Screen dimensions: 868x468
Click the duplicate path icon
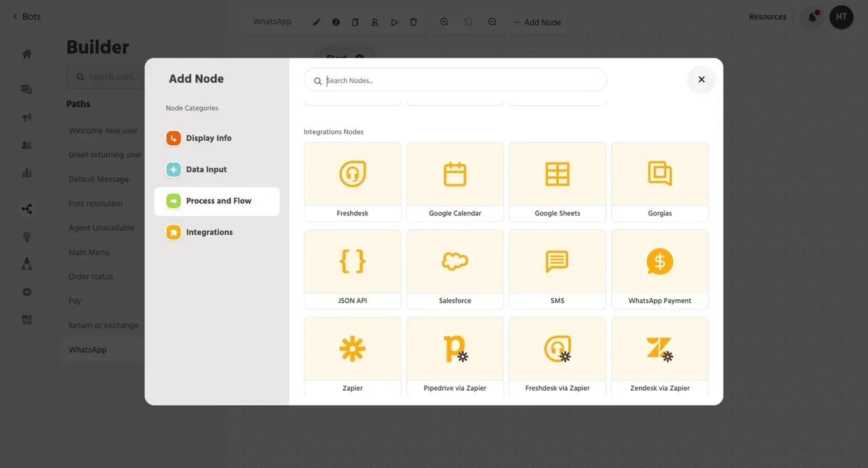(355, 22)
